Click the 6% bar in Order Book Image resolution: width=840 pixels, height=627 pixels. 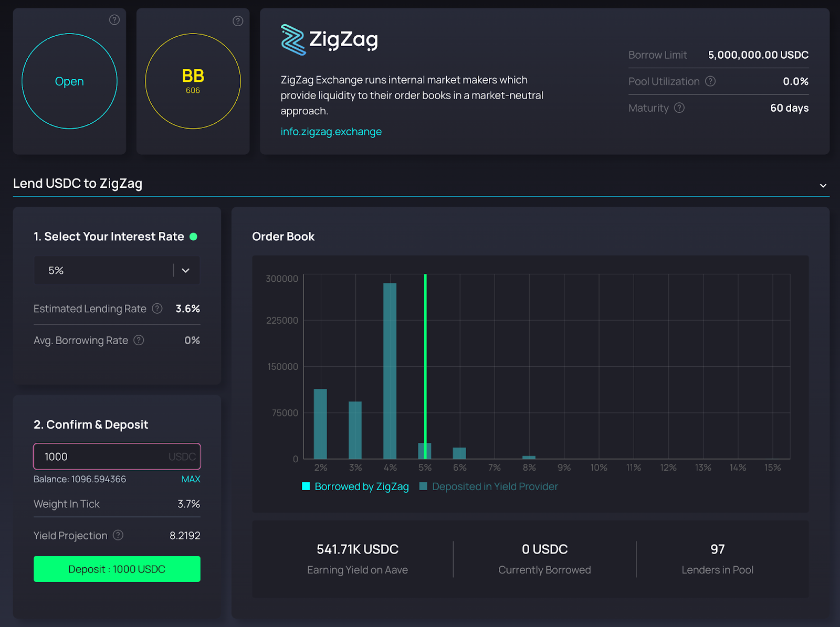pyautogui.click(x=459, y=453)
